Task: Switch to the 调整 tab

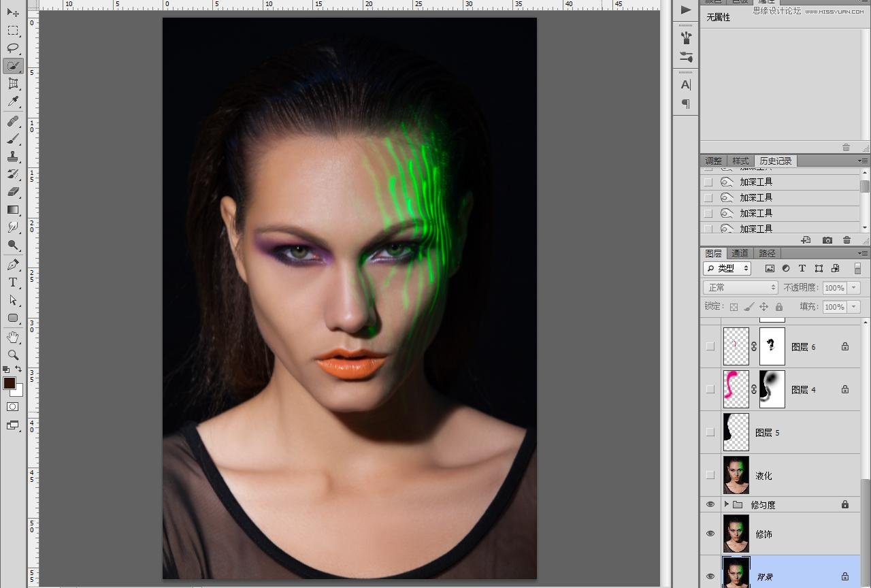Action: (713, 161)
